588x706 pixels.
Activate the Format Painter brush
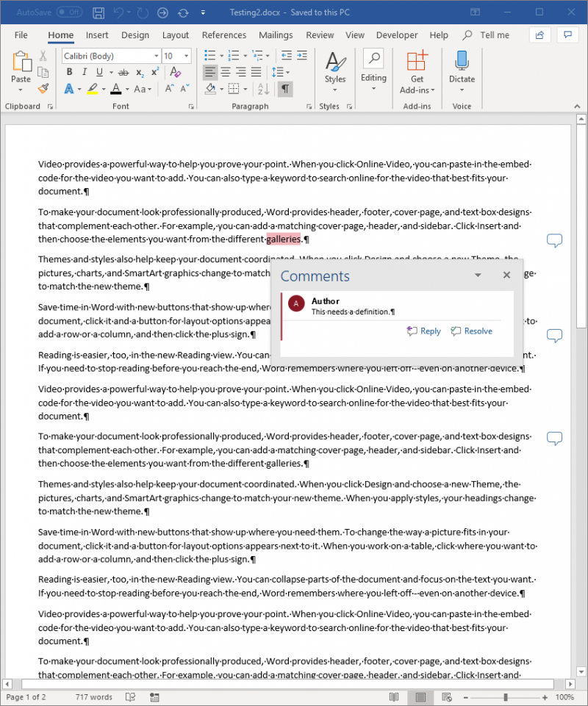pyautogui.click(x=43, y=88)
